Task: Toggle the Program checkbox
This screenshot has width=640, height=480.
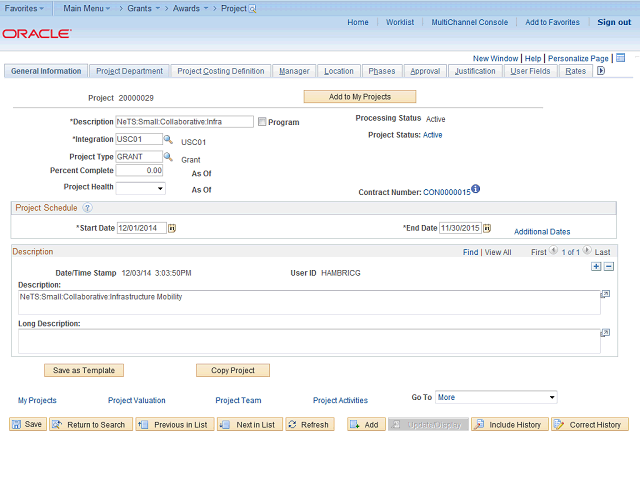Action: click(262, 123)
